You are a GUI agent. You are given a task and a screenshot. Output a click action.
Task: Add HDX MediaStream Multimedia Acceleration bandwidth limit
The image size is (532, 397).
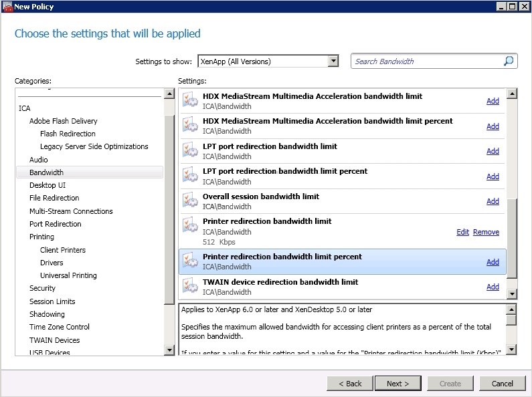493,101
